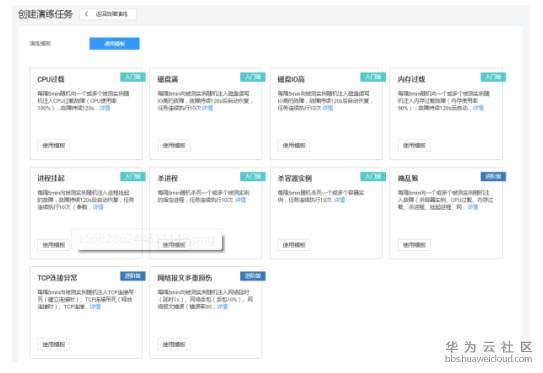
Task: Open details link in 内存过载 description
Action: point(478,108)
